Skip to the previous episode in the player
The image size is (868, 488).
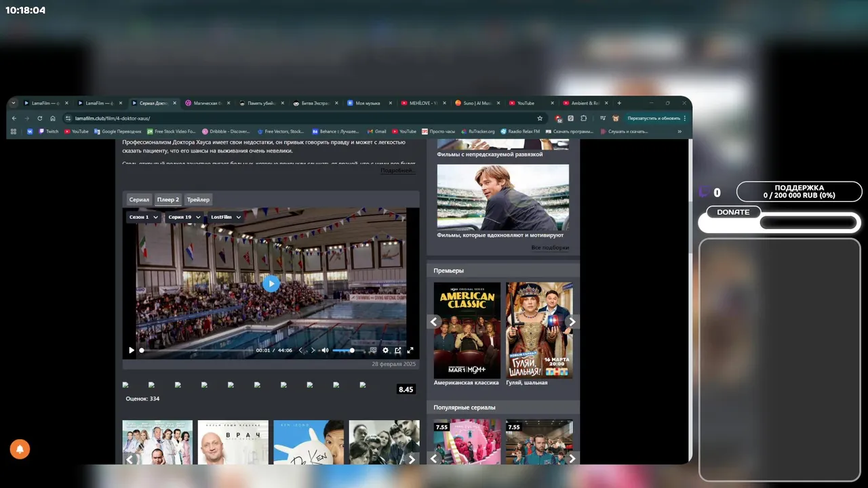pyautogui.click(x=301, y=350)
